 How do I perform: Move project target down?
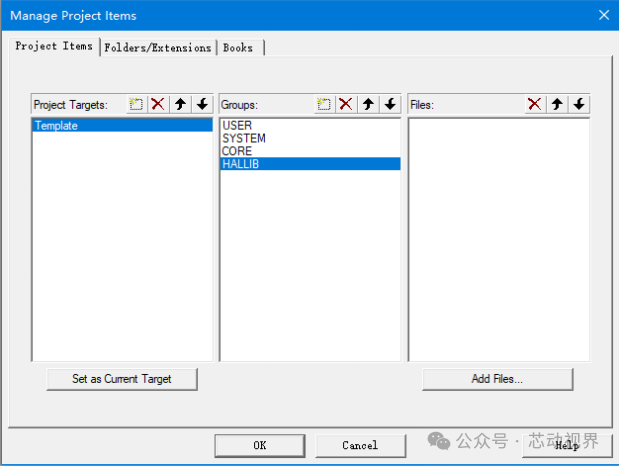[x=203, y=105]
